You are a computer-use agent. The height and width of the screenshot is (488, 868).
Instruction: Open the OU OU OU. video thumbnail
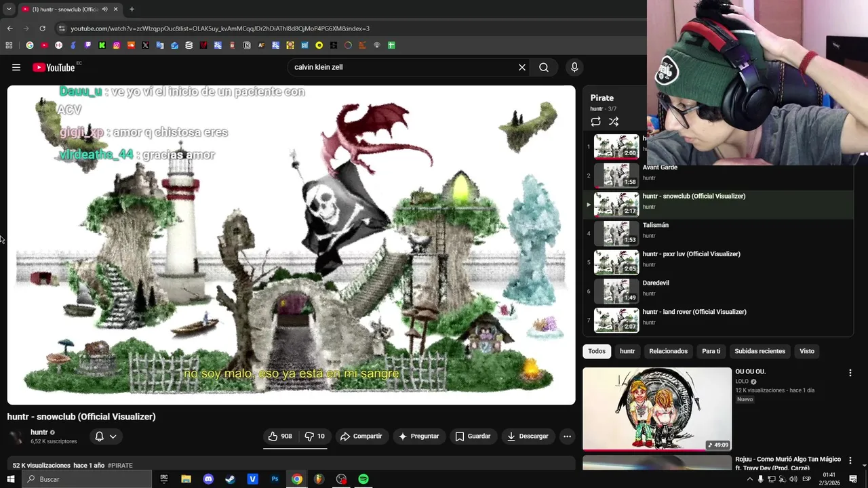pos(657,409)
